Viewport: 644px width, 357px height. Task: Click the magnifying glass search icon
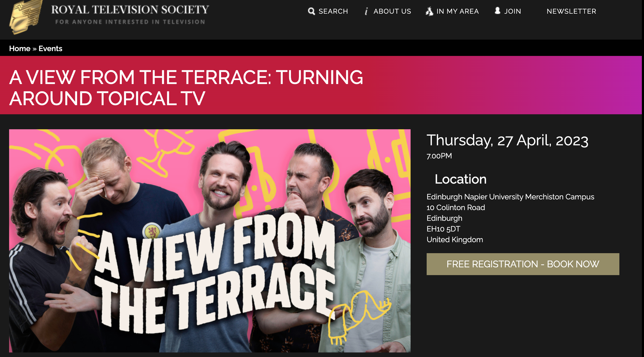[x=311, y=11]
